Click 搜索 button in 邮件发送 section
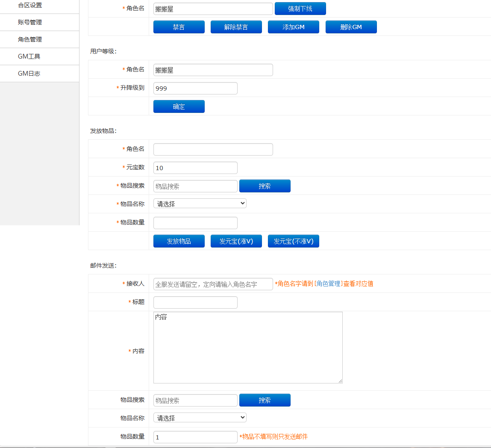The width and height of the screenshot is (491, 448). 265,400
